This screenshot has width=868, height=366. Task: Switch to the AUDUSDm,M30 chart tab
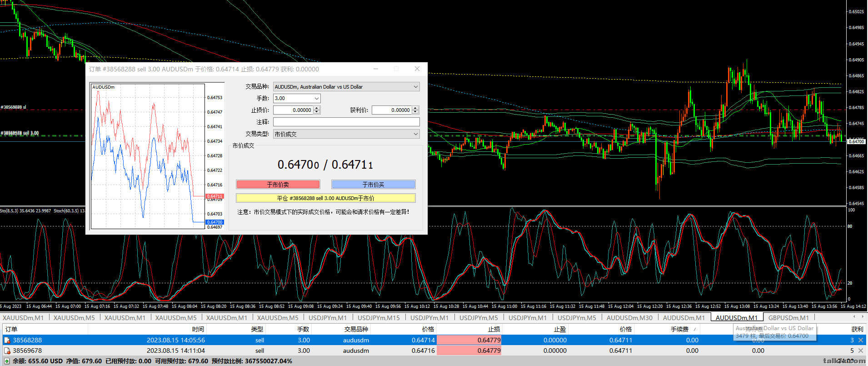[x=629, y=318]
